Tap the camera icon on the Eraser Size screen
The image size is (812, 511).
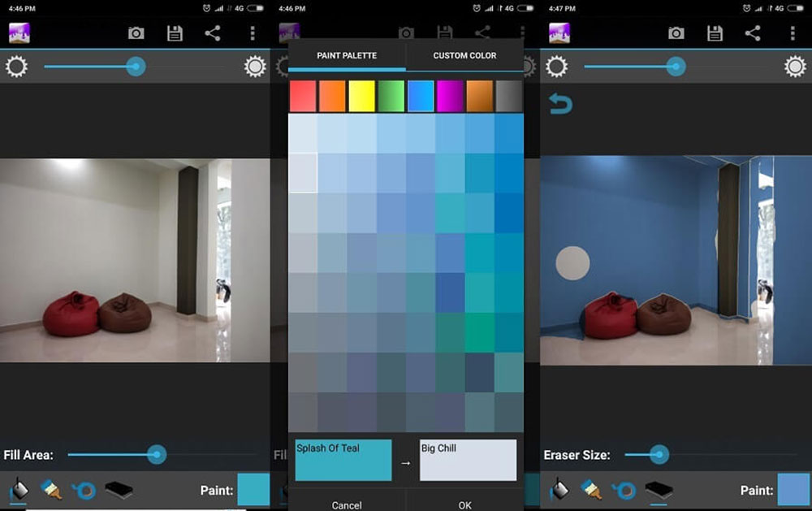pos(676,33)
